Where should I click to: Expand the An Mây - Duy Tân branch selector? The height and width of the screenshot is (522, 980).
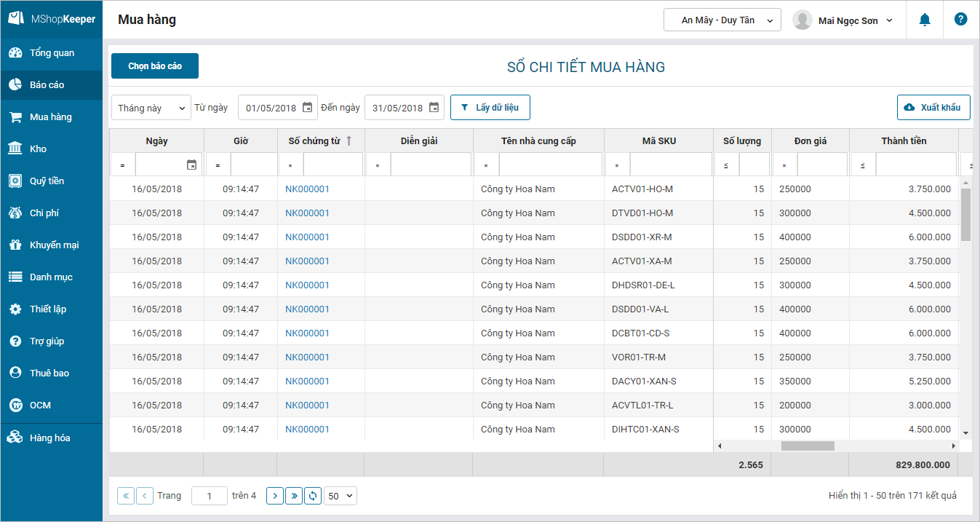722,20
